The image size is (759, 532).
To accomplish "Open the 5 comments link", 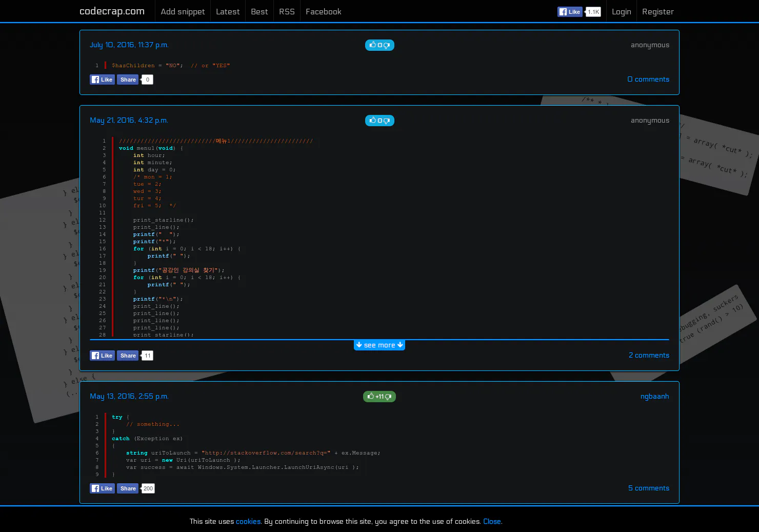I will point(649,488).
